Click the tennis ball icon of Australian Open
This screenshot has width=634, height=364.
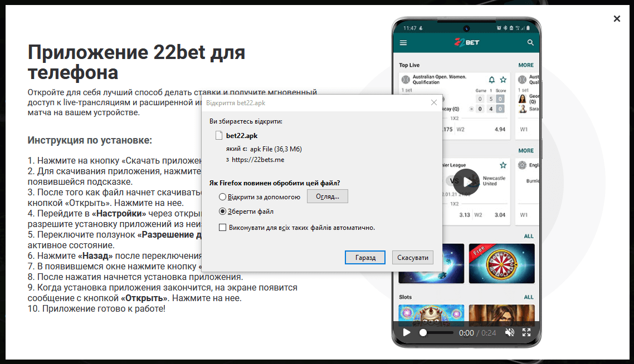click(x=406, y=80)
